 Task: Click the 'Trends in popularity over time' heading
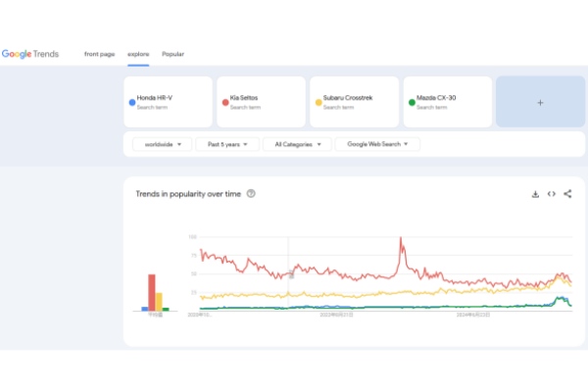pos(188,194)
